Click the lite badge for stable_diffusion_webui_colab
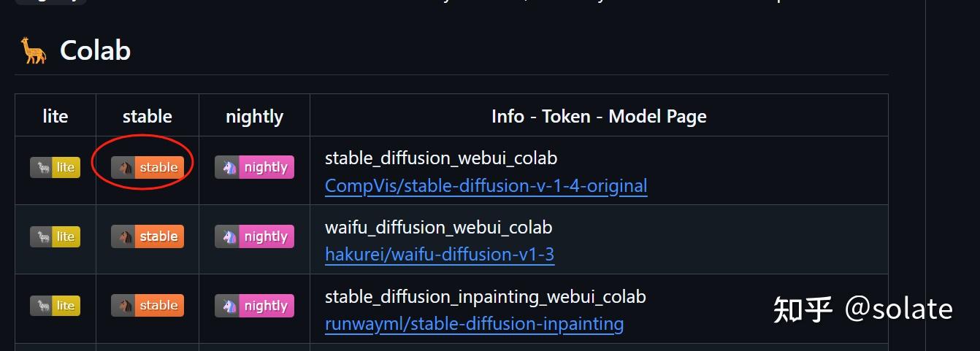980x351 pixels. [x=55, y=168]
